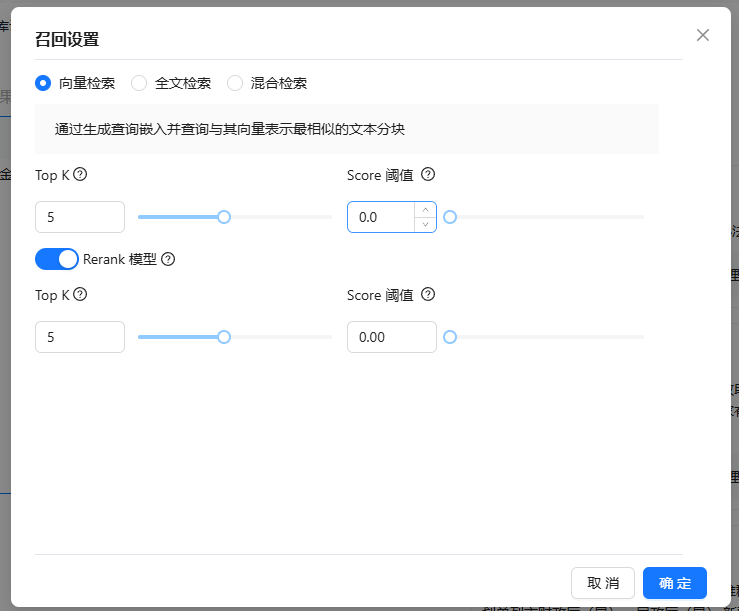
Task: Click the Rerank Top K slider handle
Action: 224,337
